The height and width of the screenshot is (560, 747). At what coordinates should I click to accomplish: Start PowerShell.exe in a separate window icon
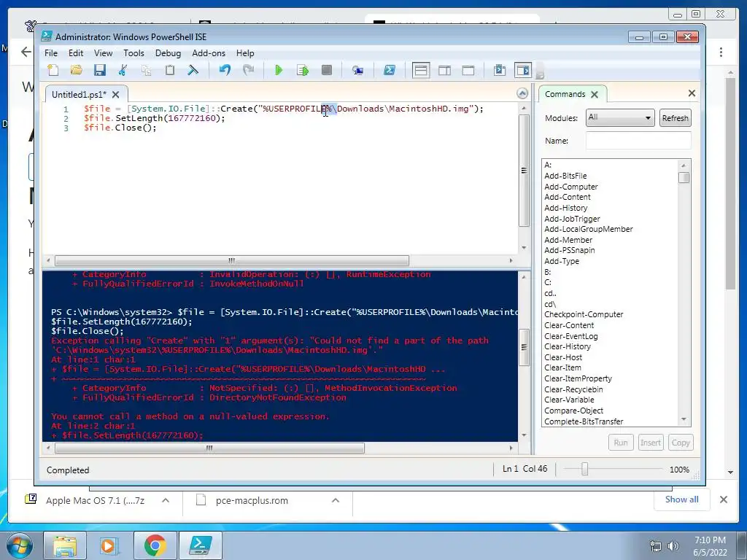point(390,71)
